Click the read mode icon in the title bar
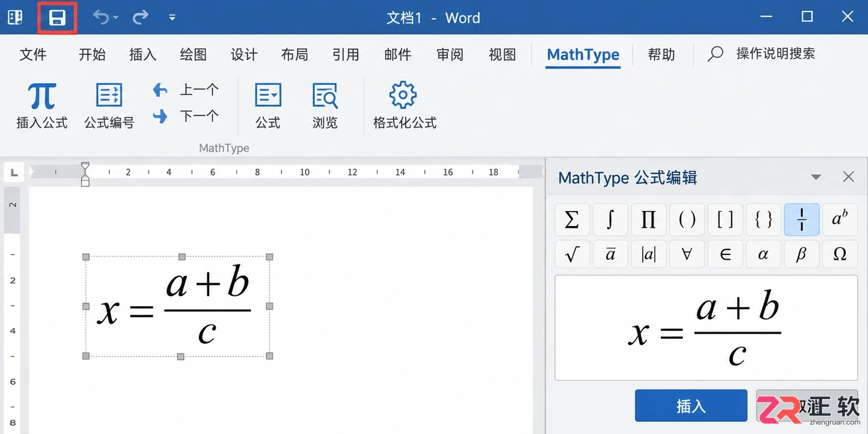Screen dimensions: 868x434 click(15, 17)
